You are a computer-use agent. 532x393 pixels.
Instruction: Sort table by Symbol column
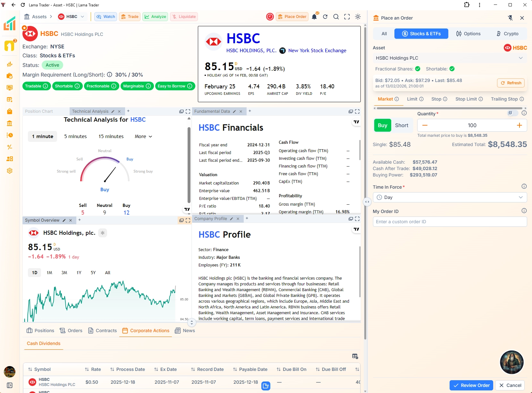point(39,369)
